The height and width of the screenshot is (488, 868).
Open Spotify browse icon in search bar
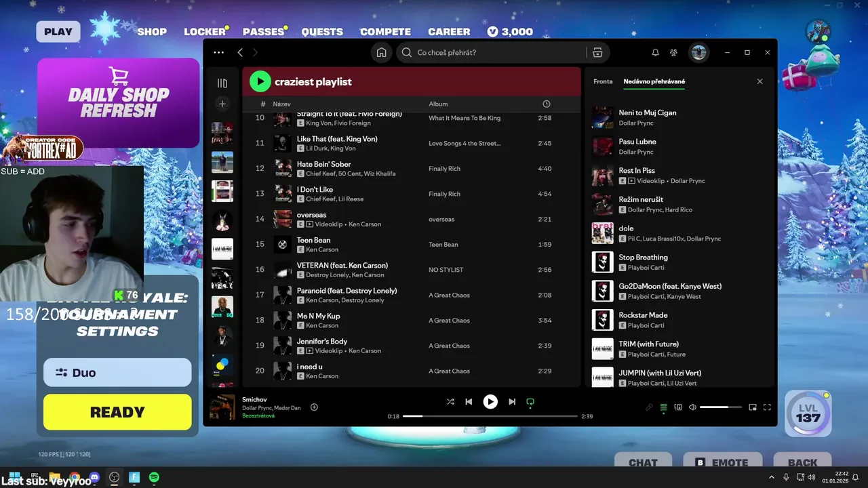point(597,52)
